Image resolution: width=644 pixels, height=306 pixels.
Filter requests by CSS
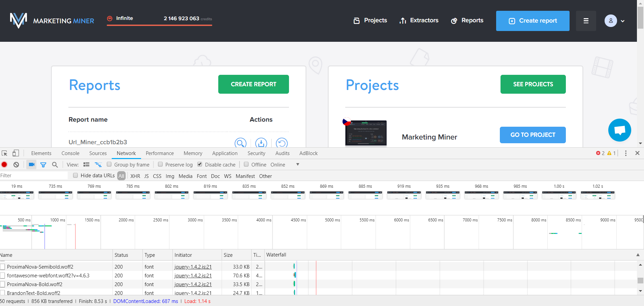tap(157, 176)
